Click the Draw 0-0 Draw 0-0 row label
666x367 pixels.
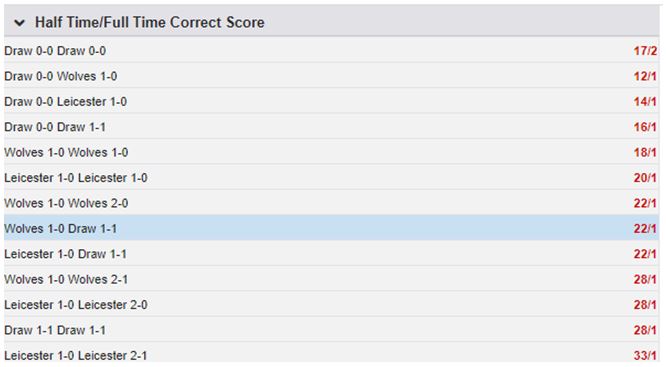(x=55, y=51)
